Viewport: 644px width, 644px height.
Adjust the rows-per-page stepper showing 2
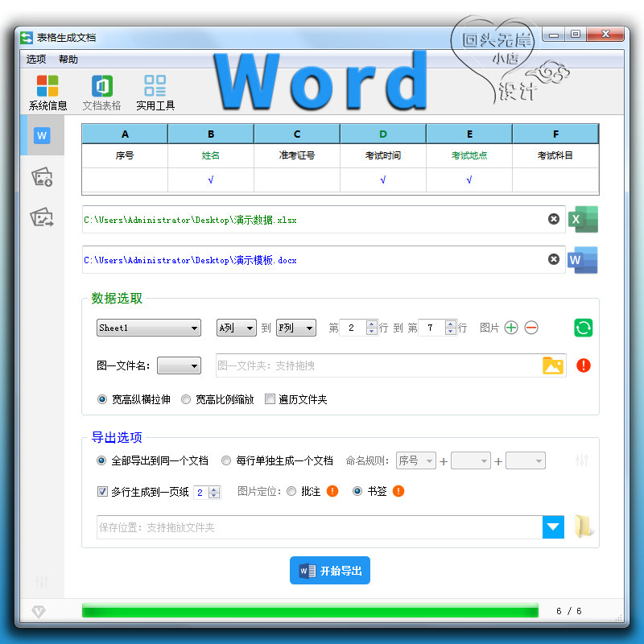coord(214,492)
